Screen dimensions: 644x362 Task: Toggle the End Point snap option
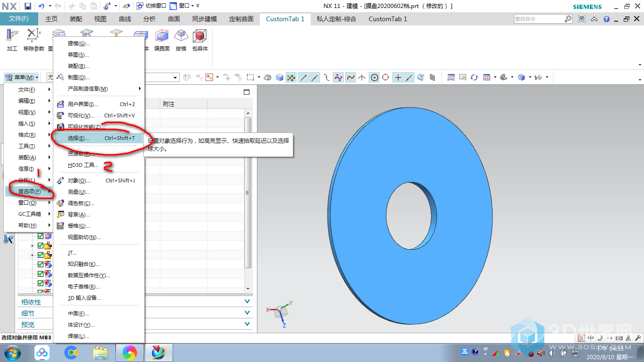304,77
